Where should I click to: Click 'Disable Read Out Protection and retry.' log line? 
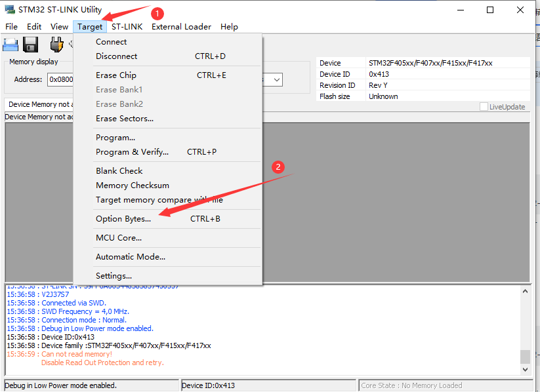tap(102, 363)
